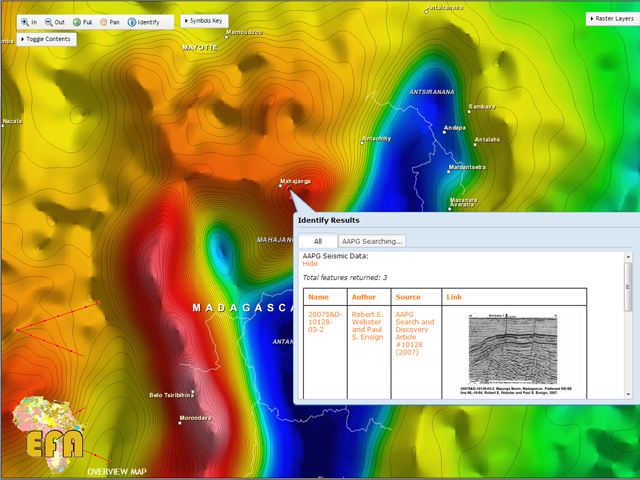Click the Mananara Avaratra city label
This screenshot has width=640, height=480.
click(463, 202)
